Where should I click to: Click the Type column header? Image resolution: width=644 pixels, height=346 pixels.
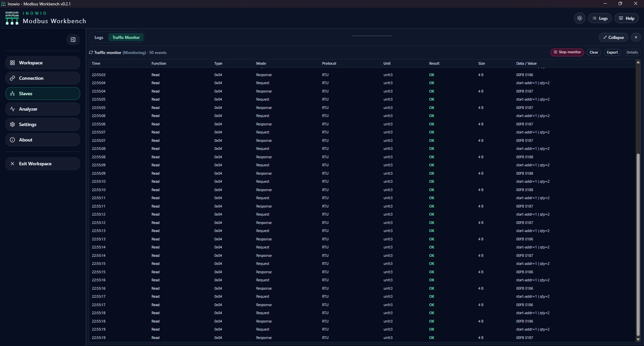click(218, 63)
